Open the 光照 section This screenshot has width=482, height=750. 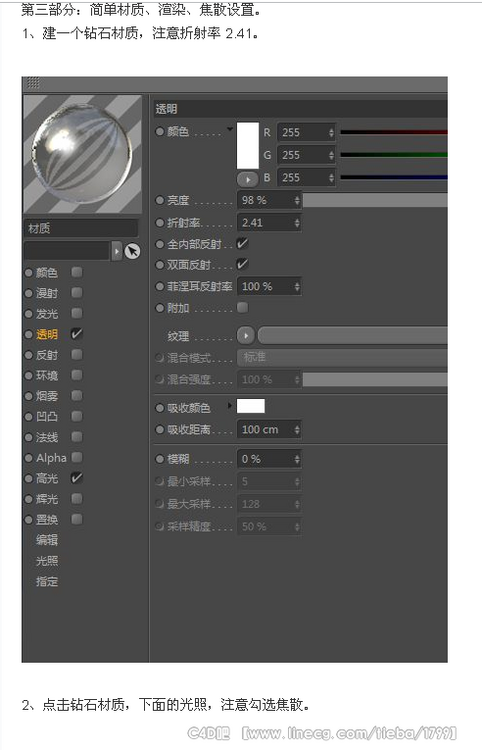tap(47, 561)
